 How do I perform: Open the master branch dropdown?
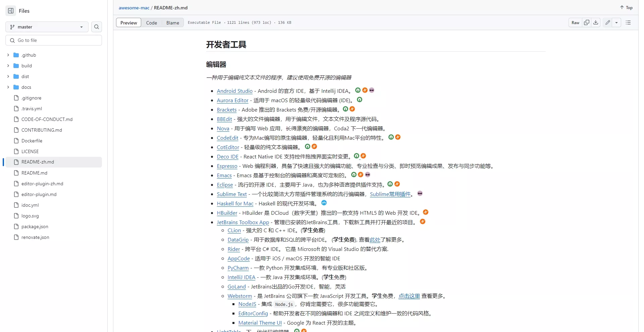point(47,27)
